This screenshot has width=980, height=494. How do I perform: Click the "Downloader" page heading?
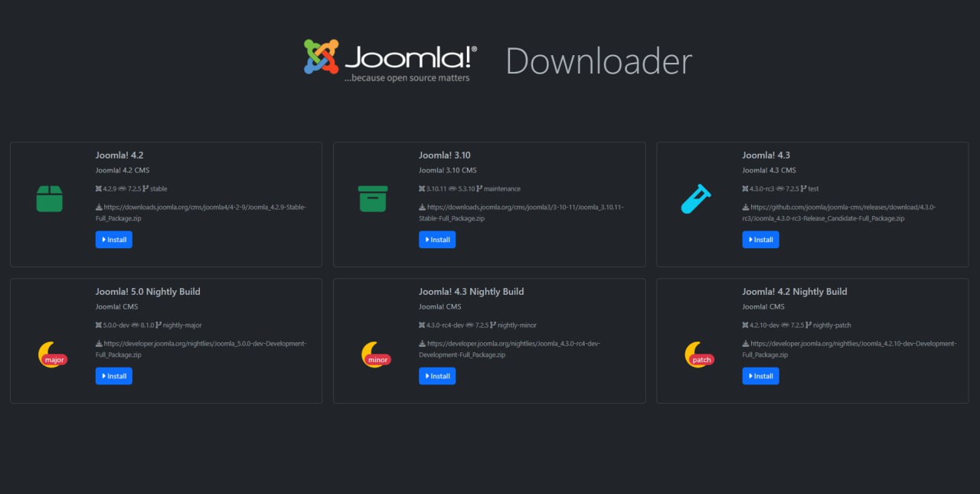point(599,61)
